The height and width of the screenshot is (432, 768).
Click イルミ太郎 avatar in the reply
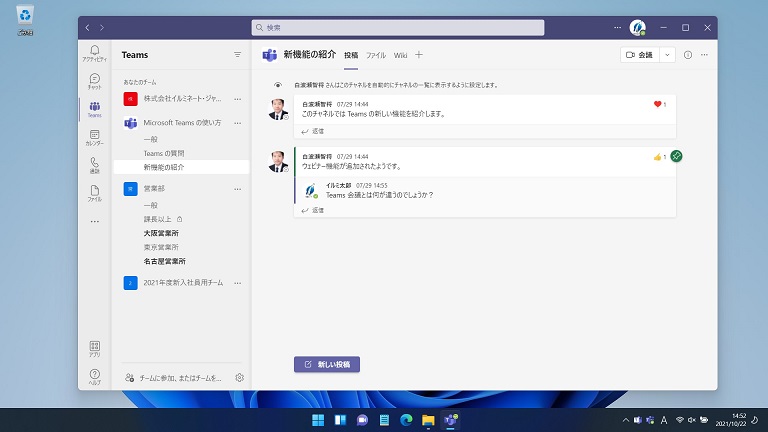pos(311,190)
